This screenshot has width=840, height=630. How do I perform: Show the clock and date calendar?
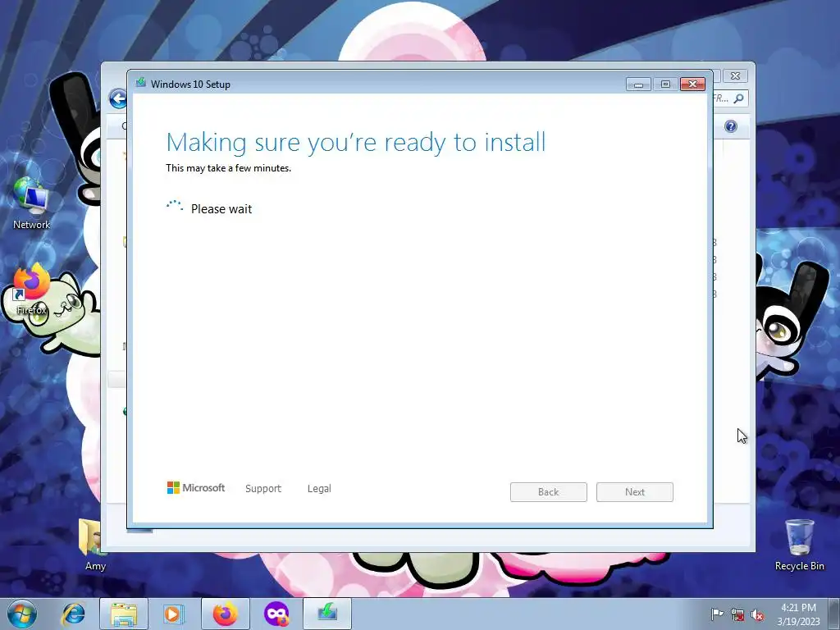point(798,614)
